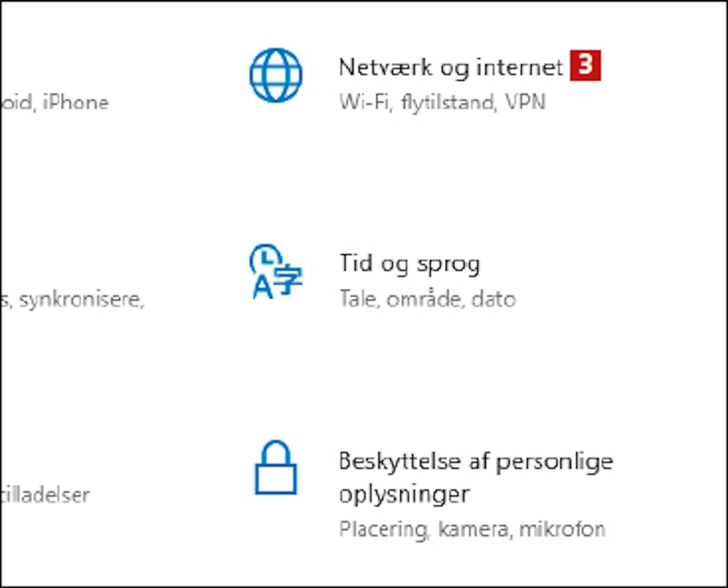Click the red number 3 annotation badge
The width and height of the screenshot is (728, 588).
coord(585,65)
